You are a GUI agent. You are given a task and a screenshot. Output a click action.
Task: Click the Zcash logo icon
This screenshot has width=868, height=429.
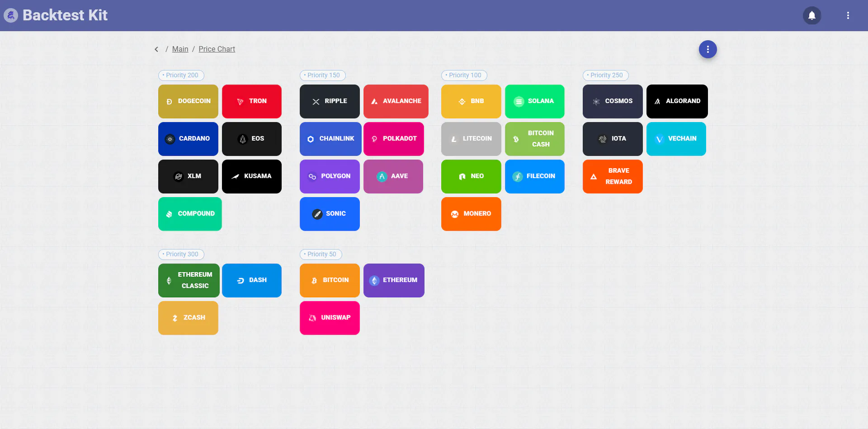point(175,318)
